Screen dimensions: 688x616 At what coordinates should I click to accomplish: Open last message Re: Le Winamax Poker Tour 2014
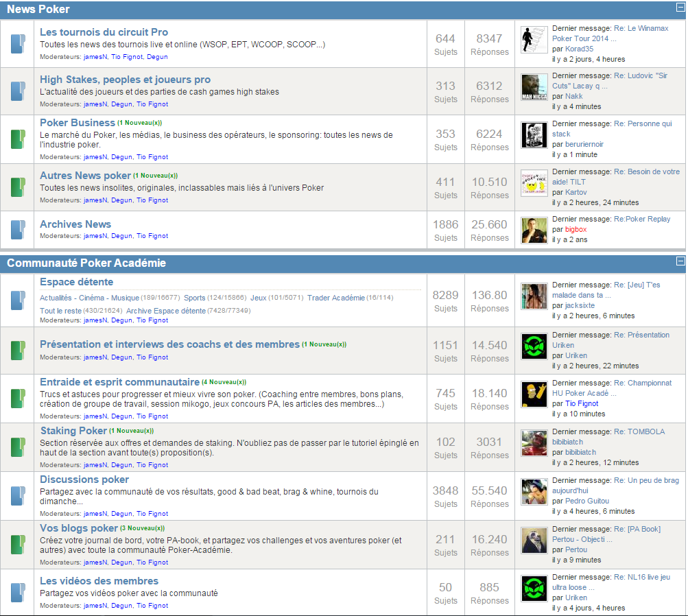click(x=610, y=34)
